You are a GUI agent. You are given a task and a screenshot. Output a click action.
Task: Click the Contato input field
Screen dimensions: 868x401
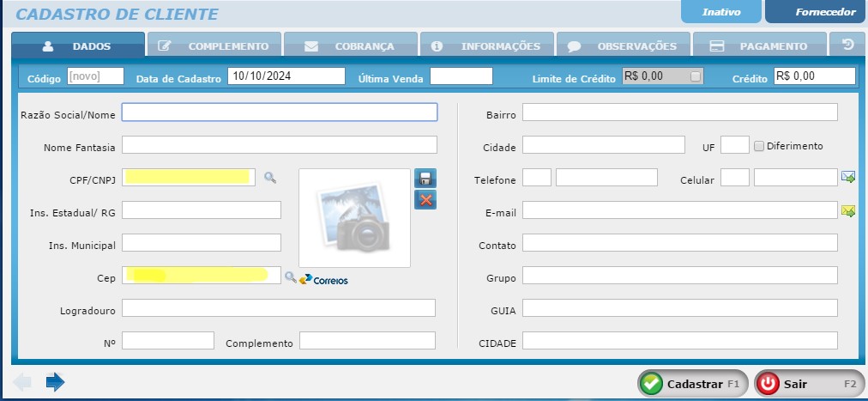coord(680,243)
